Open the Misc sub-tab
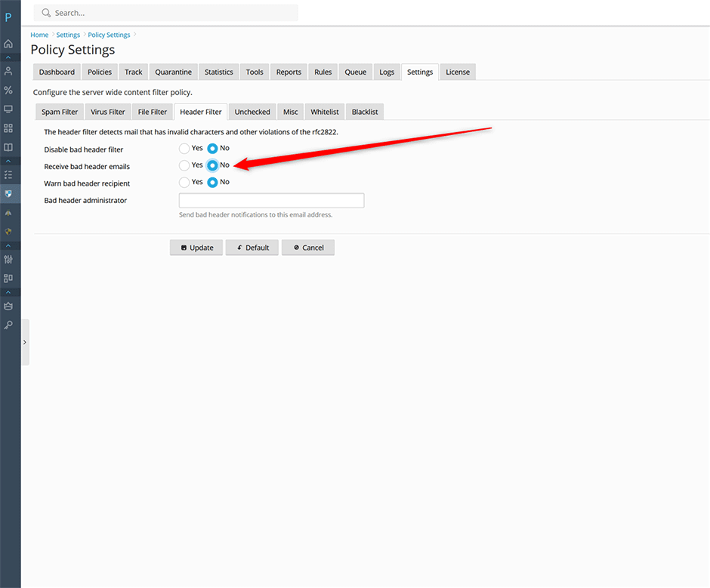The image size is (710, 588). [x=291, y=112]
